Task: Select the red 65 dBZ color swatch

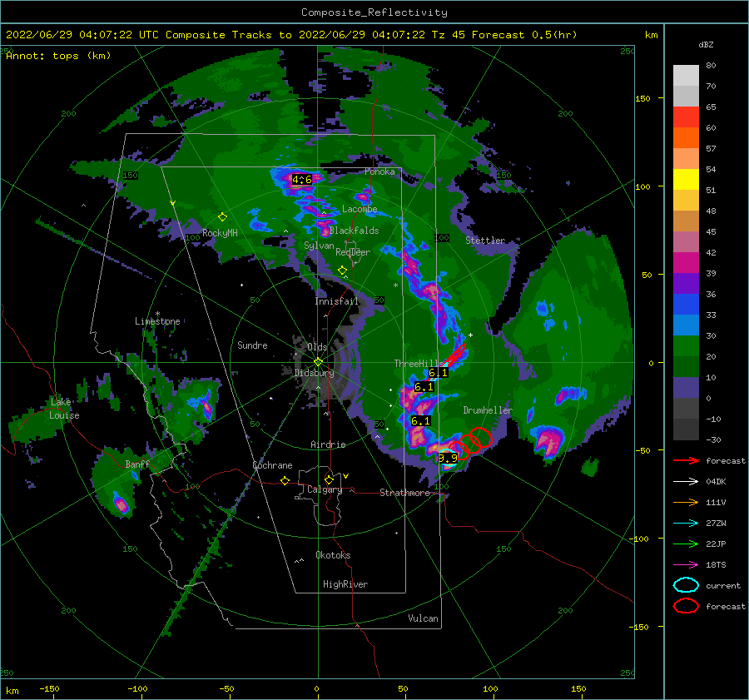Action: (686, 117)
